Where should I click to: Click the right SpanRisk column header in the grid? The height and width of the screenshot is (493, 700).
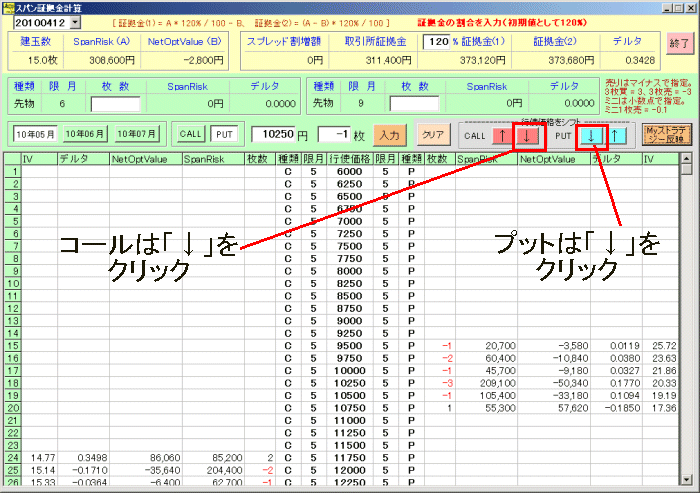pyautogui.click(x=487, y=159)
